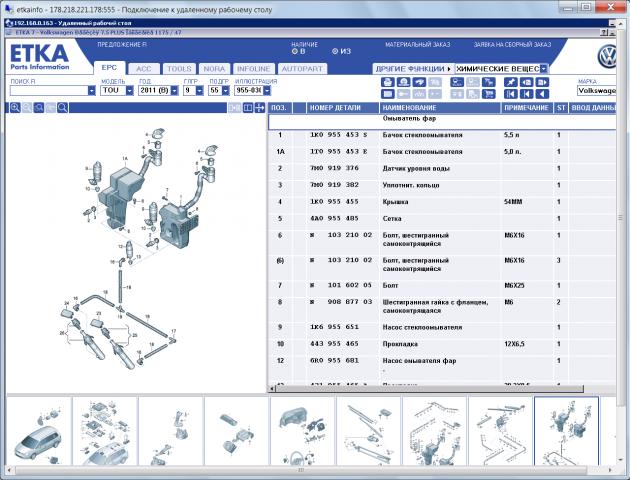Go to previous illustration page-with-left-arrow icon

coord(526,82)
